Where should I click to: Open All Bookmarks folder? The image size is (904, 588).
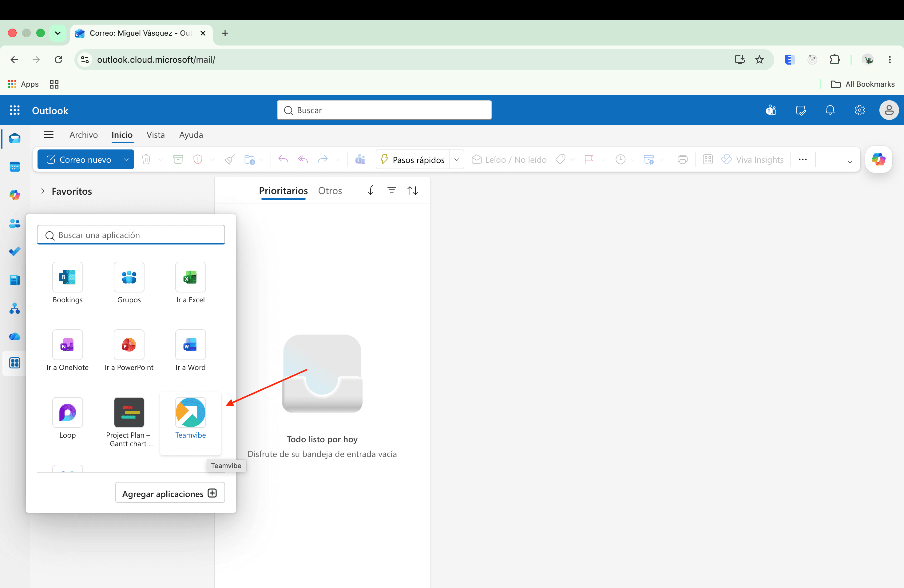862,84
